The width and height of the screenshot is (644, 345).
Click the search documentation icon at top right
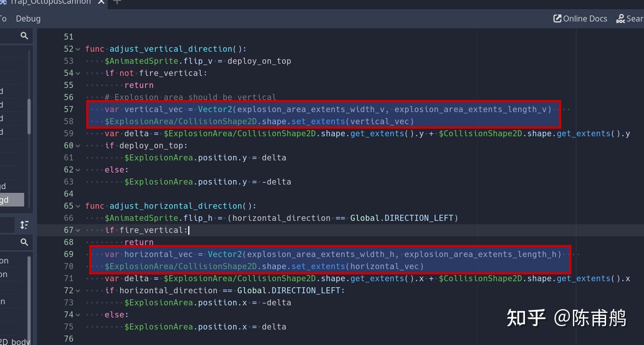(x=620, y=18)
